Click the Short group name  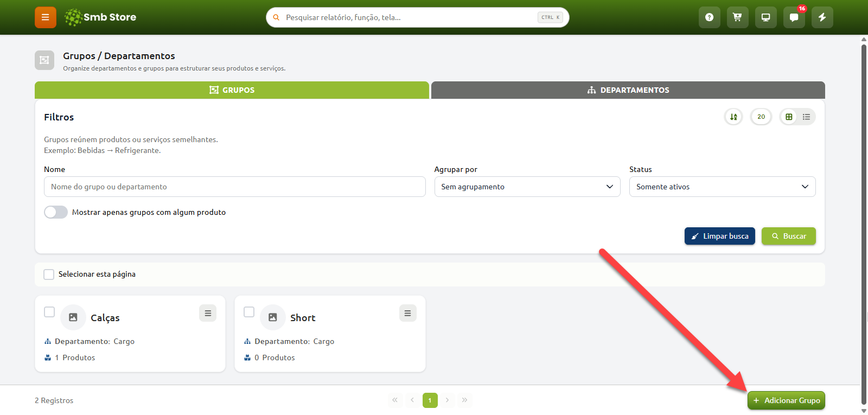(303, 318)
